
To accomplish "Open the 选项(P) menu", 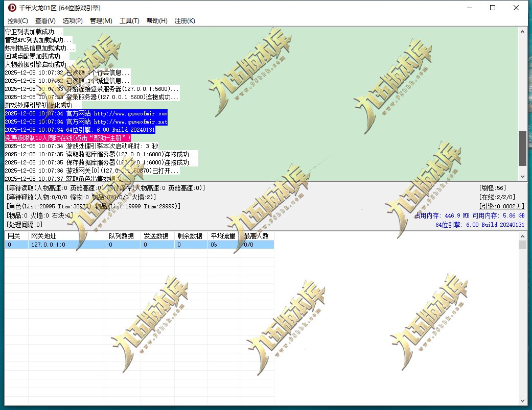I will point(73,20).
